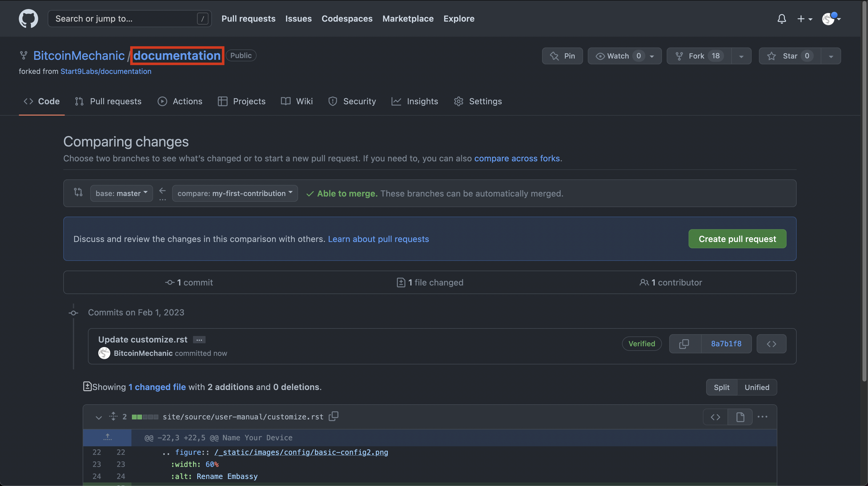Screen dimensions: 868x486
Task: Copy the full commit SHA icon
Action: pyautogui.click(x=684, y=344)
